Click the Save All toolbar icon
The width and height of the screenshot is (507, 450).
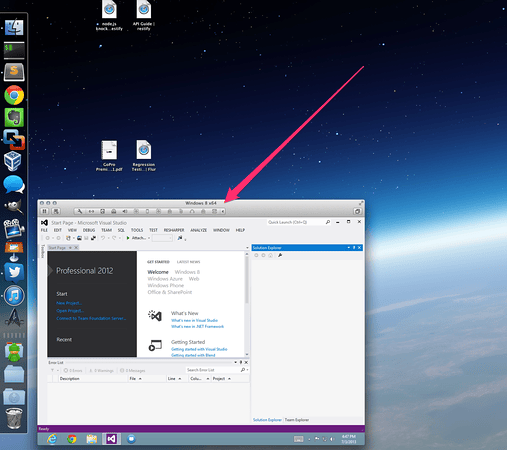[x=93, y=238]
